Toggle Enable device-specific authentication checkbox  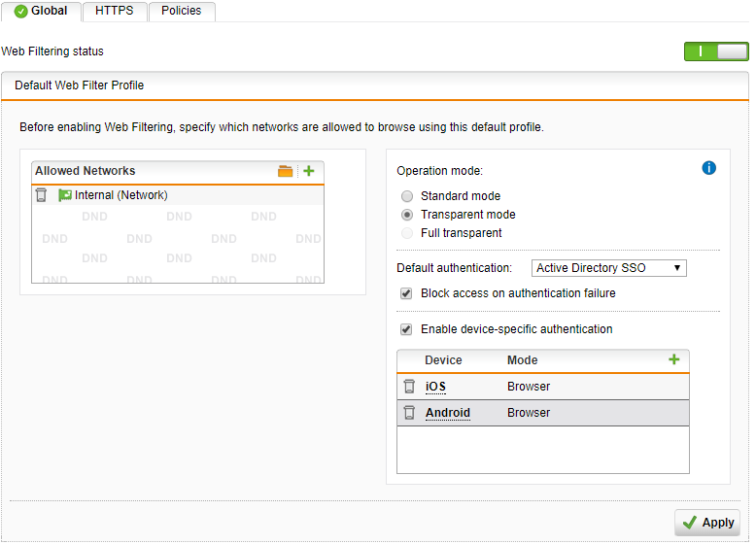point(406,329)
